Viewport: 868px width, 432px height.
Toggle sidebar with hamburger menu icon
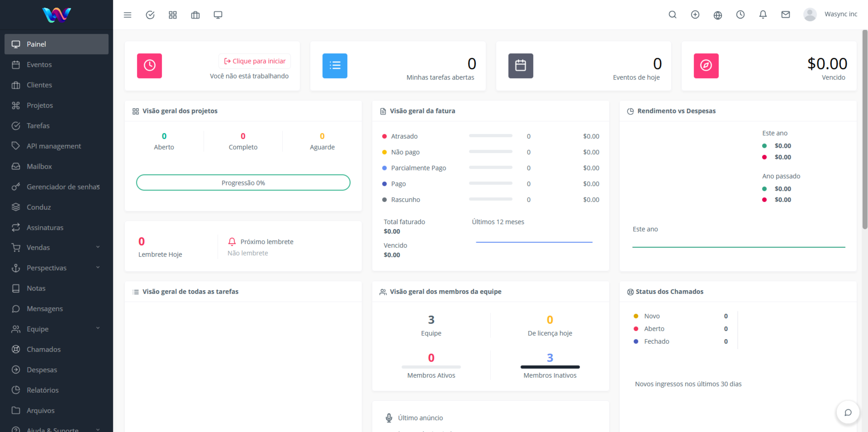[127, 15]
